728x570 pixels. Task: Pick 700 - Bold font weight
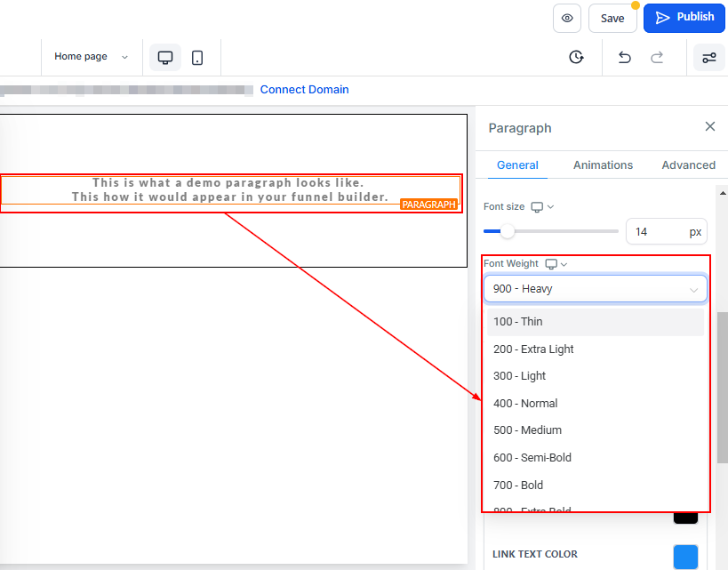(518, 485)
